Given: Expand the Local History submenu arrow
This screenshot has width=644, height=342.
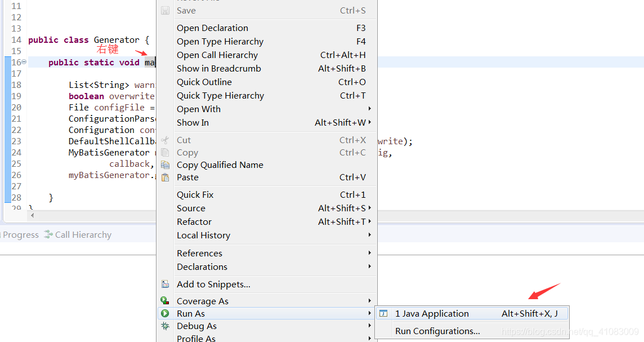Looking at the screenshot, I should coord(370,235).
